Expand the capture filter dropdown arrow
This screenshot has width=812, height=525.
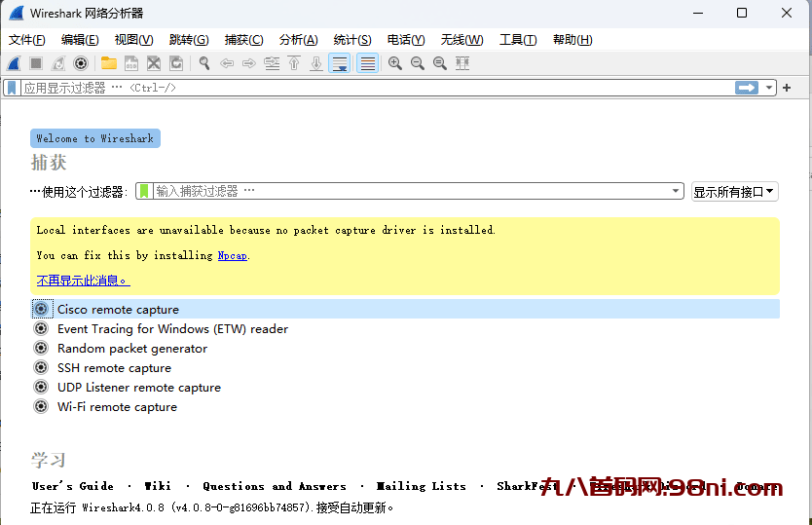click(677, 192)
